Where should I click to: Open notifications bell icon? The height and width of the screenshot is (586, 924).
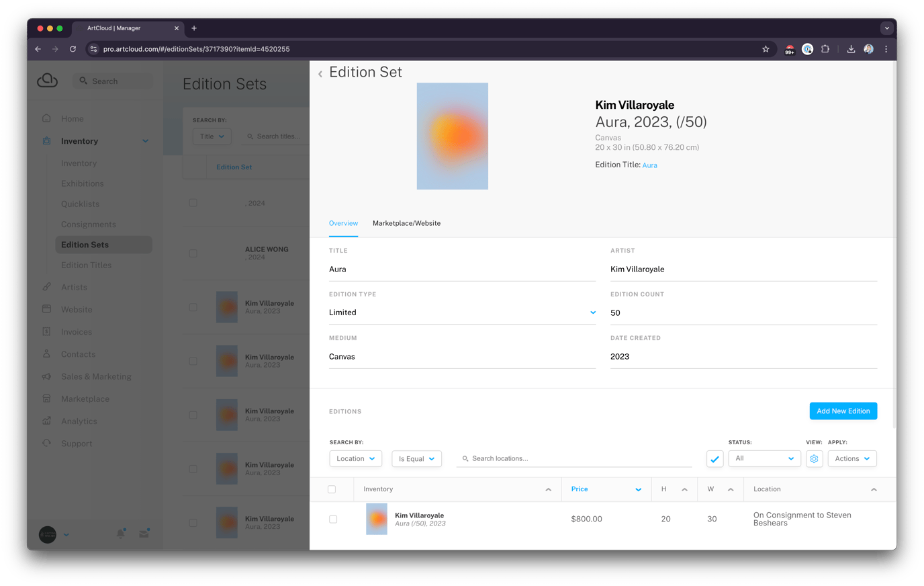pos(121,534)
